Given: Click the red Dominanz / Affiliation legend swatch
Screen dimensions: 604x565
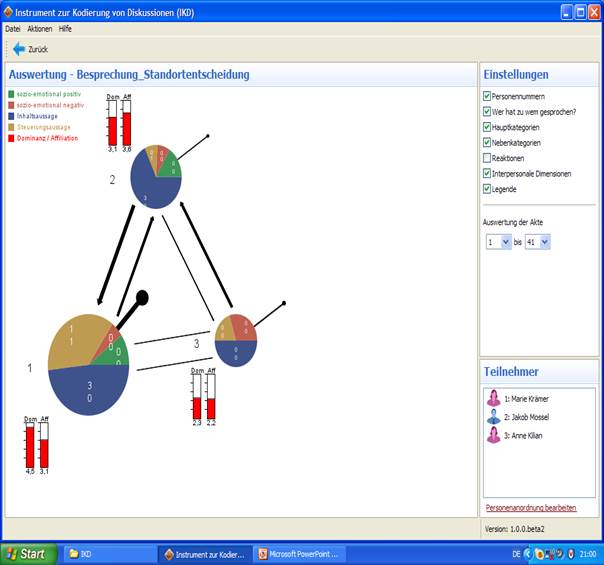Looking at the screenshot, I should [11, 138].
